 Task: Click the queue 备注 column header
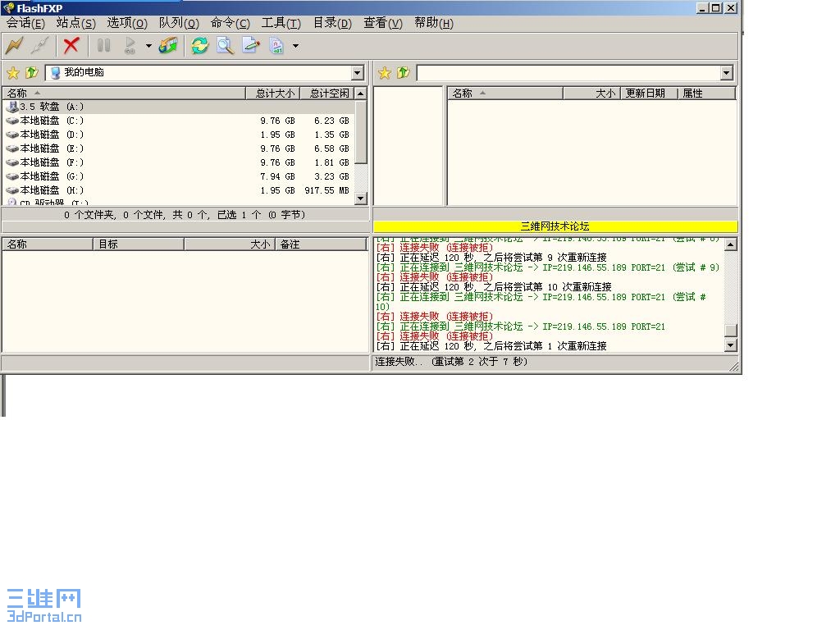321,244
